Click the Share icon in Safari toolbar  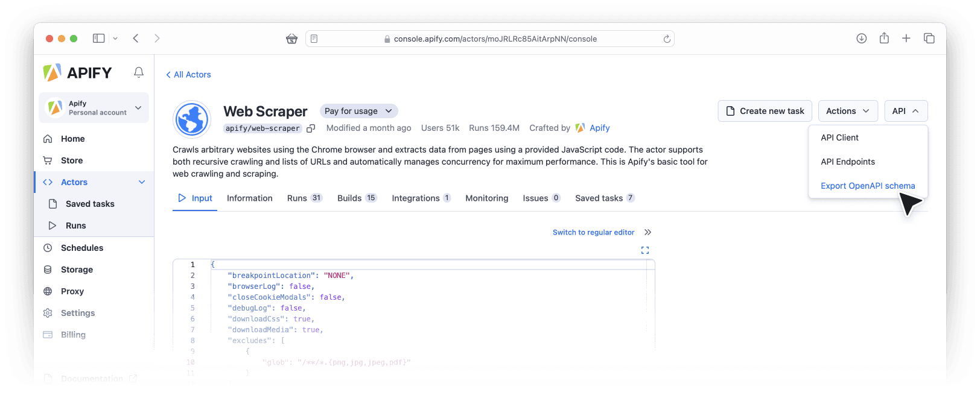click(x=884, y=38)
